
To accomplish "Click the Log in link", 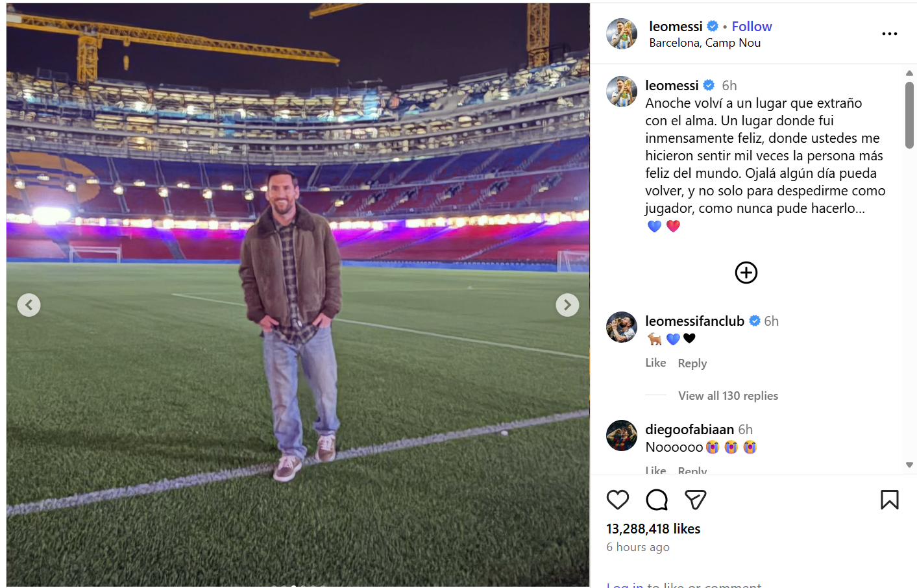I will point(624,585).
